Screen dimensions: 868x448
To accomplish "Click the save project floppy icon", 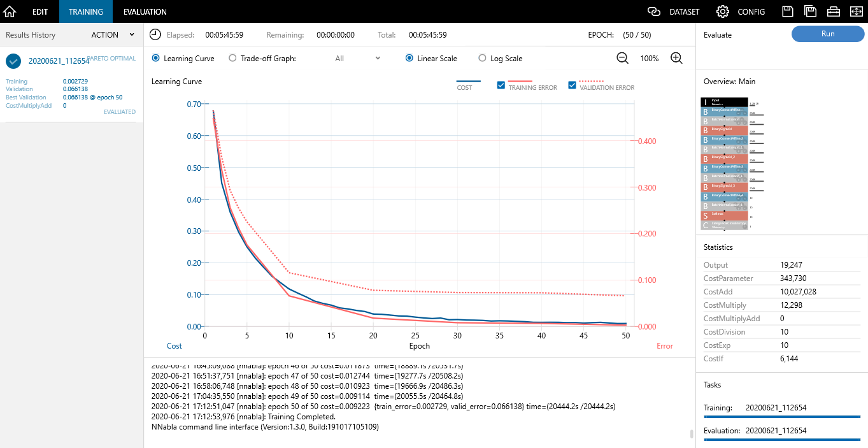I will tap(788, 11).
